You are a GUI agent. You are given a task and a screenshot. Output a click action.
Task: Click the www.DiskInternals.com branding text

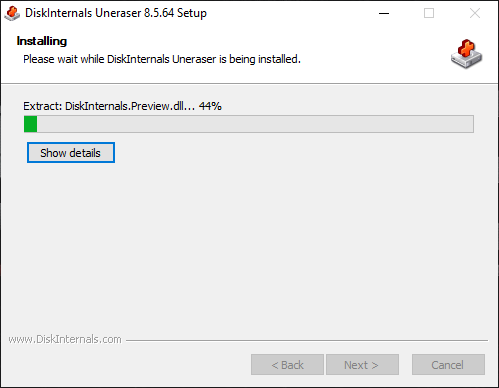click(x=65, y=339)
